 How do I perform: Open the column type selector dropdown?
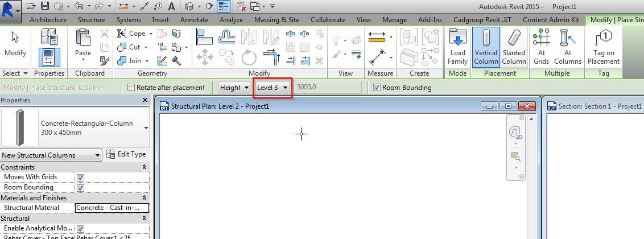[x=146, y=127]
